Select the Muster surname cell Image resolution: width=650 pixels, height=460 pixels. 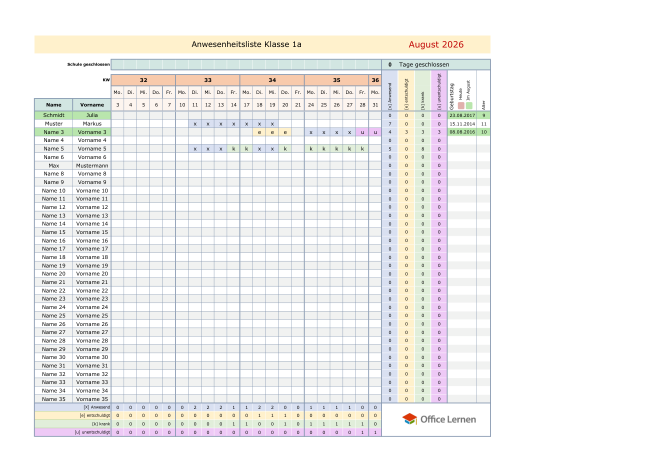tap(53, 123)
